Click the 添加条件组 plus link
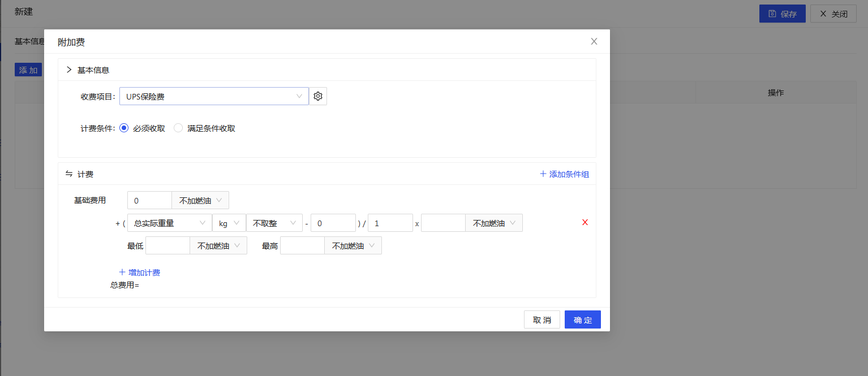Image resolution: width=868 pixels, height=376 pixels. pos(565,174)
